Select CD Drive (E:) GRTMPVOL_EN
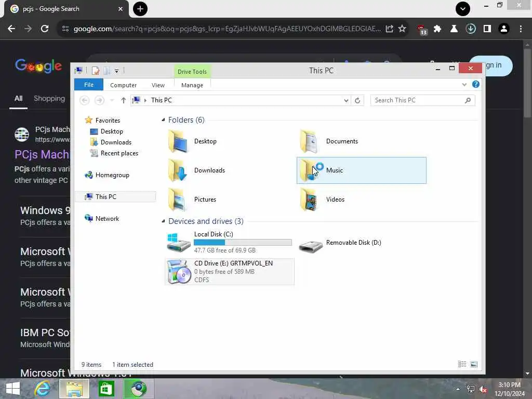Image resolution: width=532 pixels, height=399 pixels. point(229,271)
